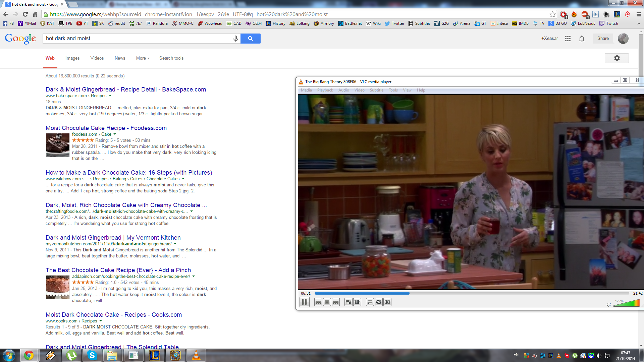644x362 pixels.
Task: Expand addapinch.com result URL dropdown arrow
Action: coord(194,277)
